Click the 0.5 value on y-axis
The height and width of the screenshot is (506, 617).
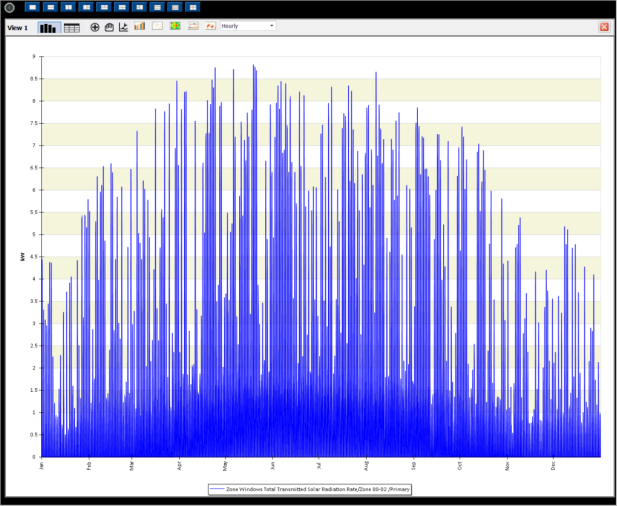pyautogui.click(x=33, y=434)
